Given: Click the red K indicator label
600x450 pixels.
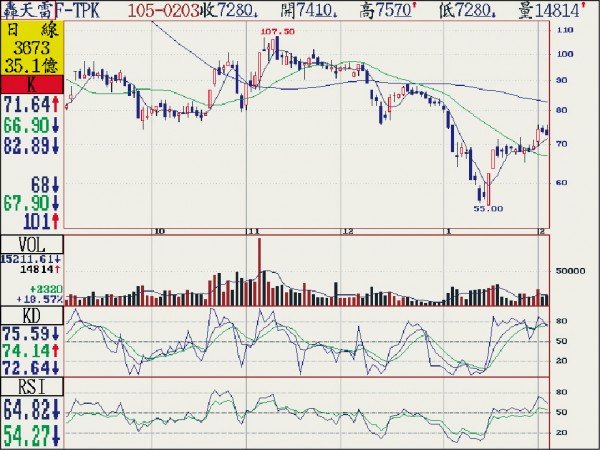Looking at the screenshot, I should pyautogui.click(x=32, y=86).
